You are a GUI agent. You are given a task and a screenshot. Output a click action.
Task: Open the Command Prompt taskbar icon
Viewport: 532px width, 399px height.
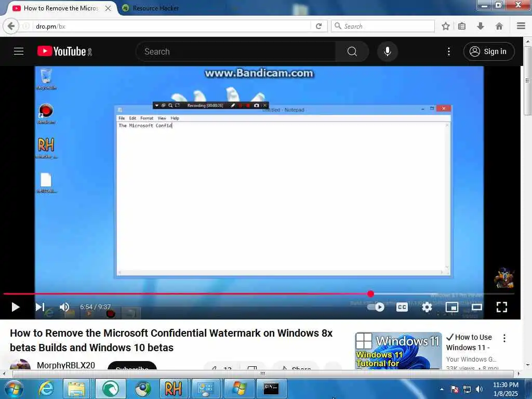[x=271, y=389]
